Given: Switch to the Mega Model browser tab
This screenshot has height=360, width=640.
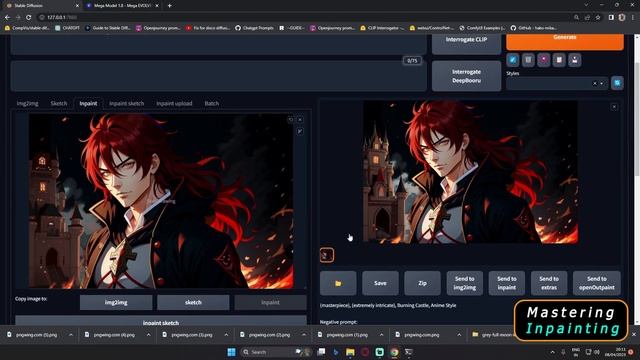Looking at the screenshot, I should point(122,6).
